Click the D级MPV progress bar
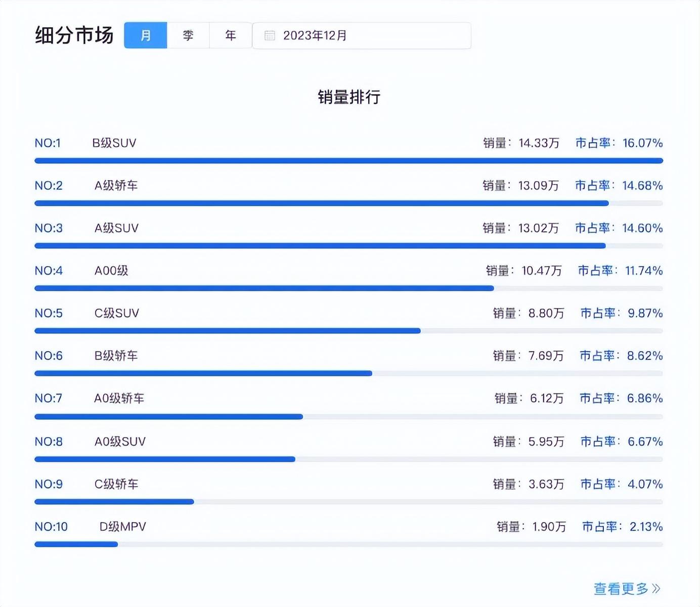Viewport: 700px width, 607px height. point(348,544)
